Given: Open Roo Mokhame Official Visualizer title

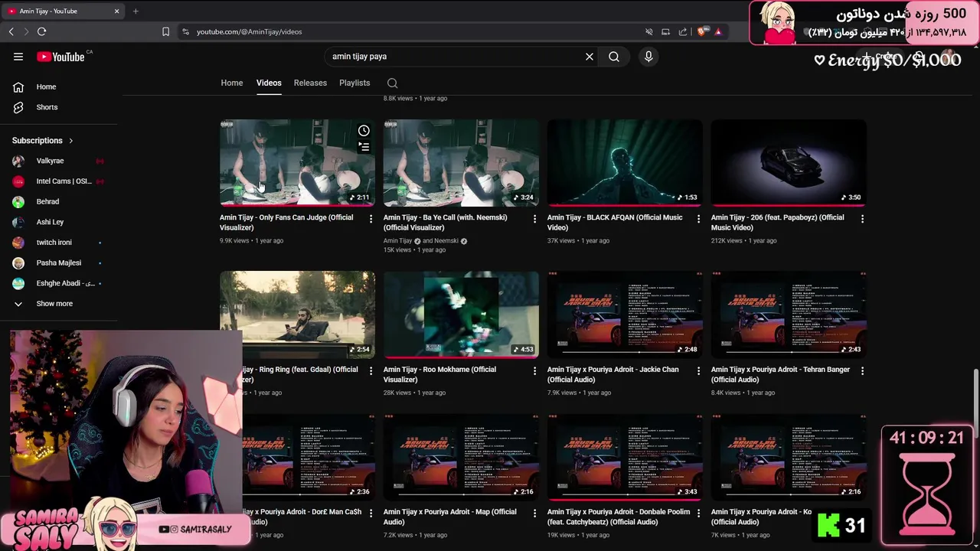Looking at the screenshot, I should point(439,375).
